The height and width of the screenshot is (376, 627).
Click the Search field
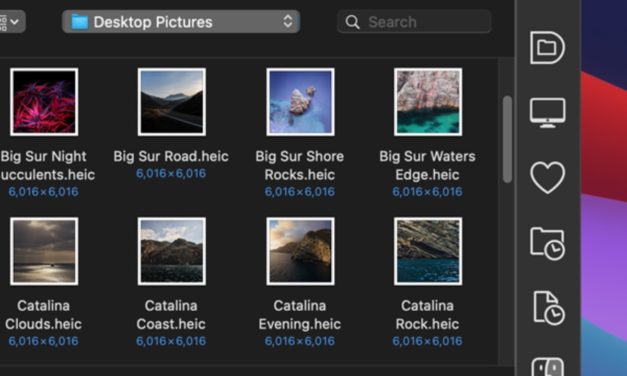(x=414, y=22)
